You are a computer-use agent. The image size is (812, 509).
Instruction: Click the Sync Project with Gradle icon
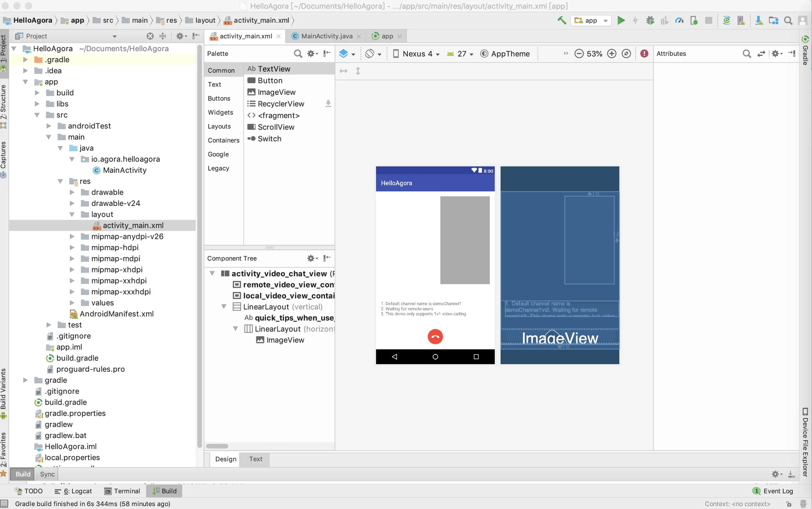pos(726,20)
